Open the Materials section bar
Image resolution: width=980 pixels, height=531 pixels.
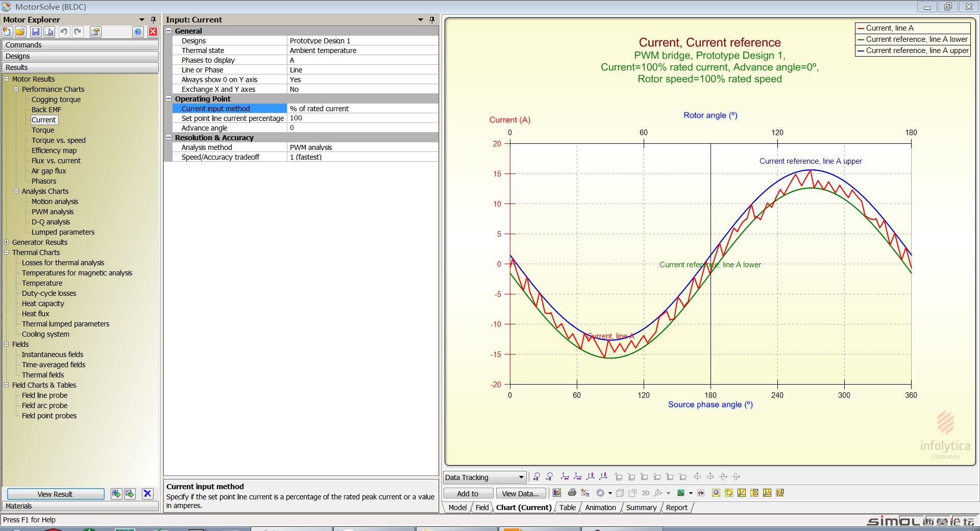(x=80, y=506)
